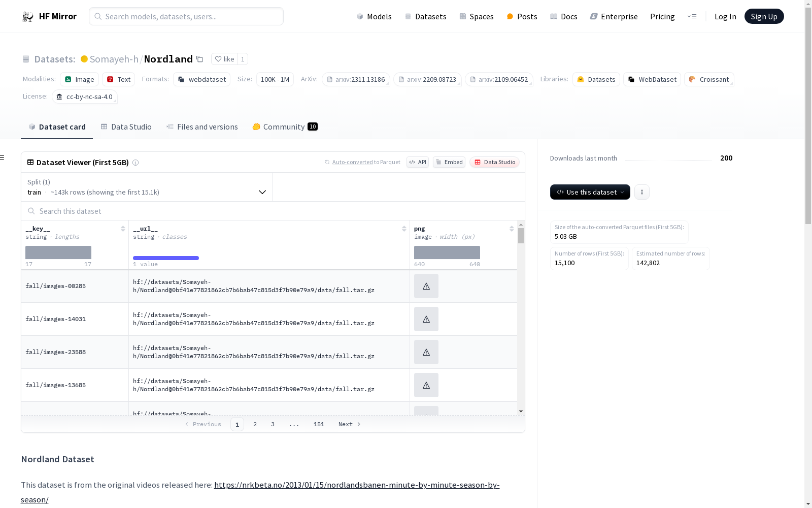Screen dimensions: 812x508
Task: Open Docs in the top navigation
Action: click(x=564, y=17)
